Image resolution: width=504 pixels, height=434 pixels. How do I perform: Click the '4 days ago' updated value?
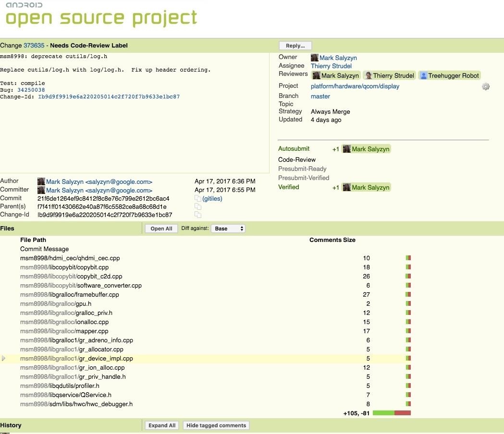pos(326,120)
